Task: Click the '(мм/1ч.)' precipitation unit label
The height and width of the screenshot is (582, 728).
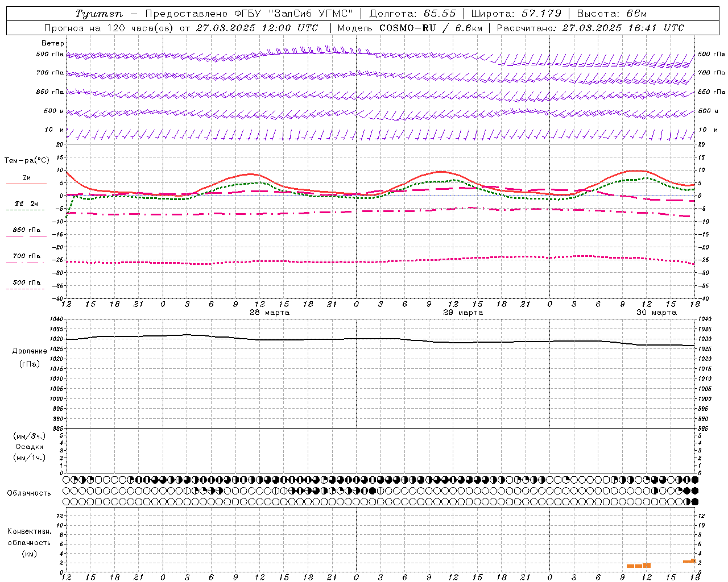Action: pos(30,458)
